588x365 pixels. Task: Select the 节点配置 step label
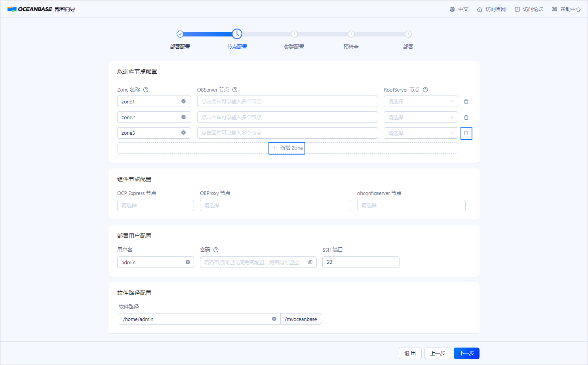click(237, 47)
